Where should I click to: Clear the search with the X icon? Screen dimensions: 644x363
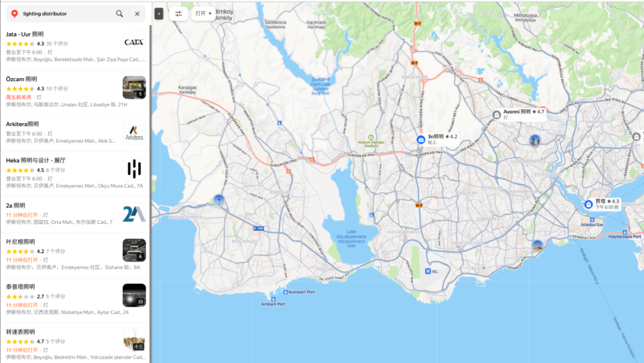(137, 14)
